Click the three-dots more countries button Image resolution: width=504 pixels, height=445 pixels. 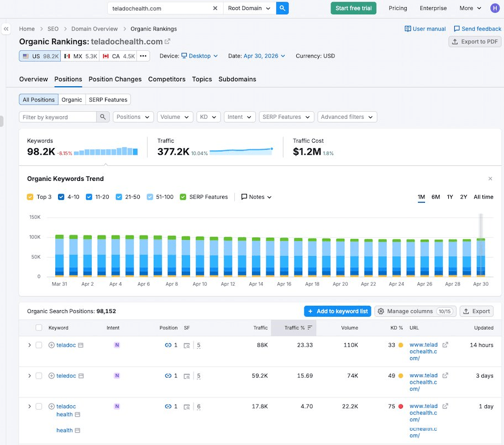(143, 56)
